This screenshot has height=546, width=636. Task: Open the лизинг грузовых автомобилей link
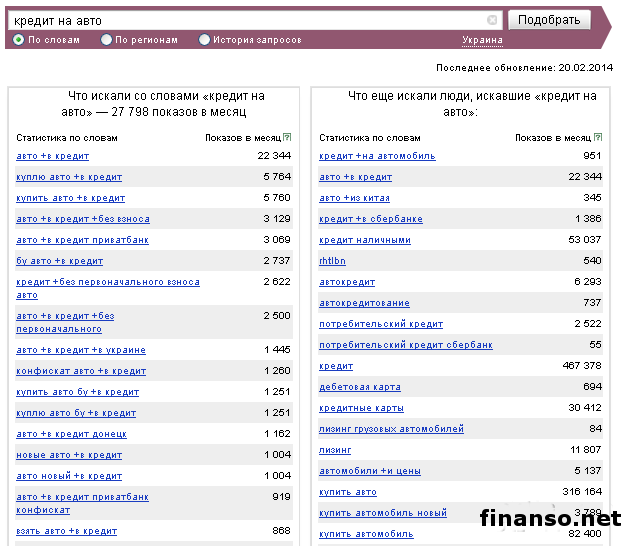click(391, 429)
